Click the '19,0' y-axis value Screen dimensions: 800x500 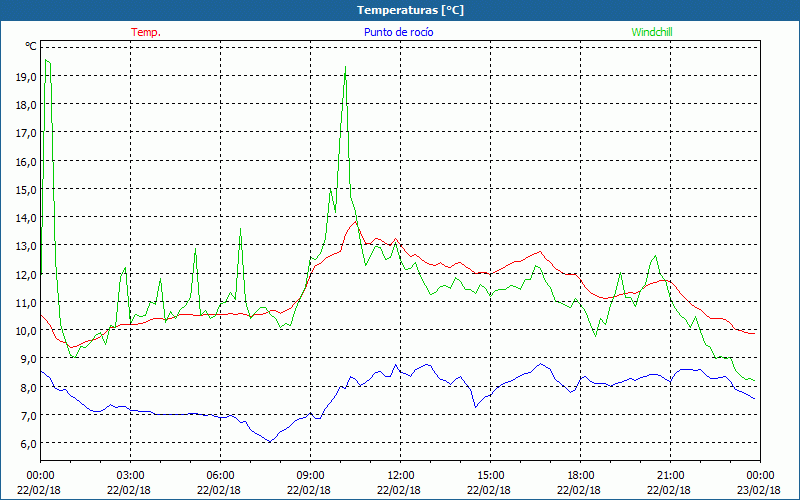point(26,77)
